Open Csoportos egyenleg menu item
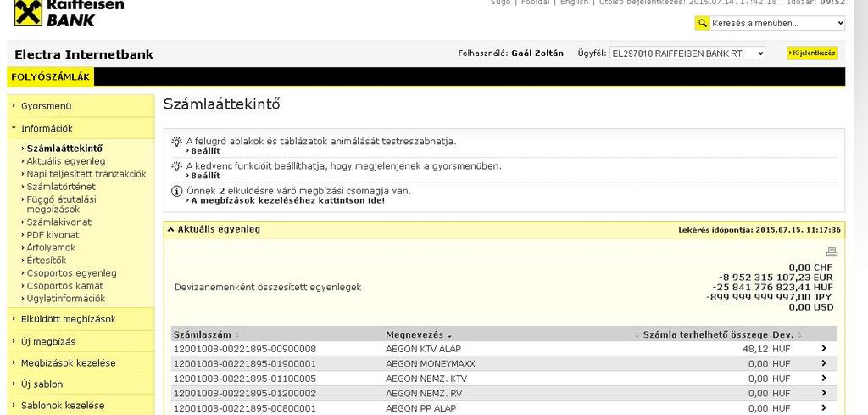 pyautogui.click(x=71, y=273)
